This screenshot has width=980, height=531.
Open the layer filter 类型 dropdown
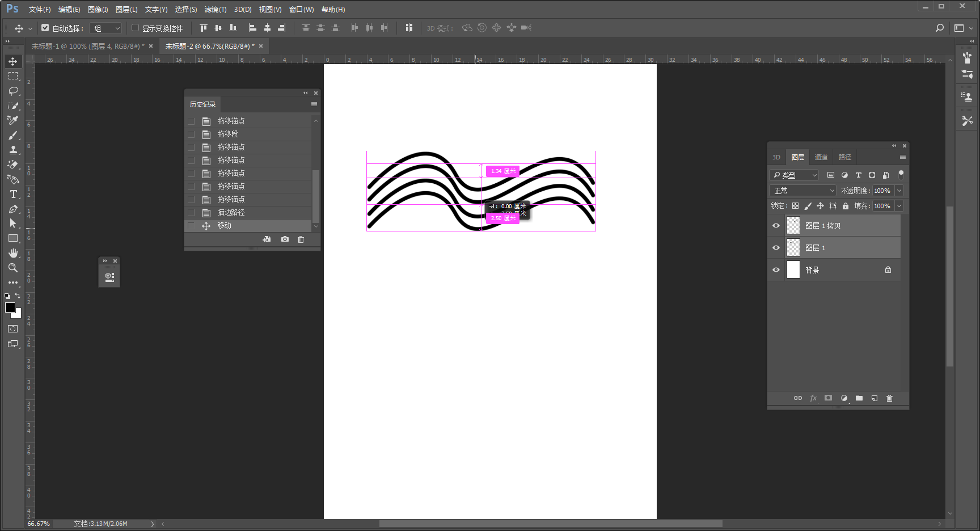pos(794,175)
